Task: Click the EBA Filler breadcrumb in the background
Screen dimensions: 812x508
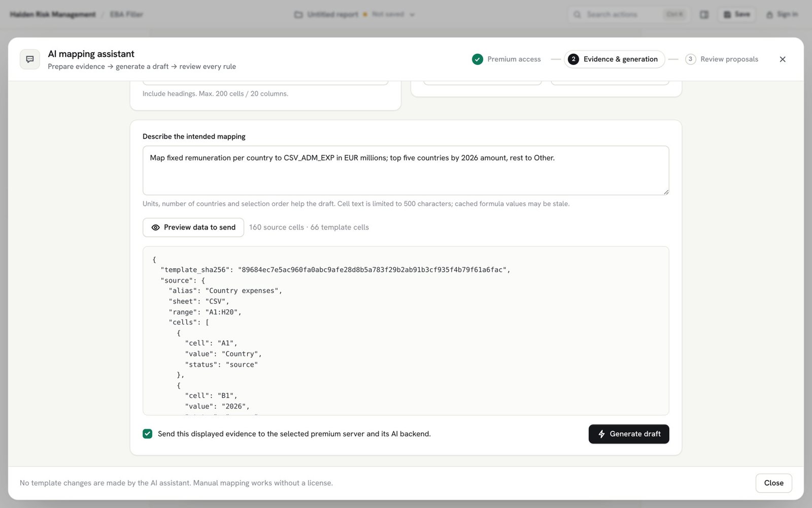Action: point(126,14)
